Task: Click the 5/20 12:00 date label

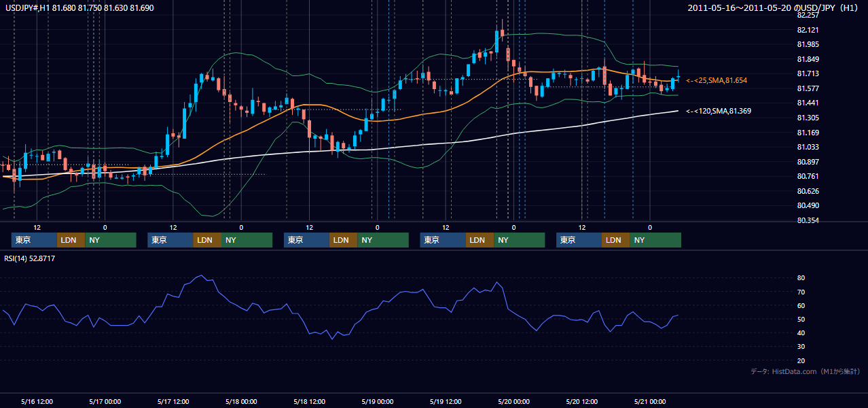Action: (582, 401)
